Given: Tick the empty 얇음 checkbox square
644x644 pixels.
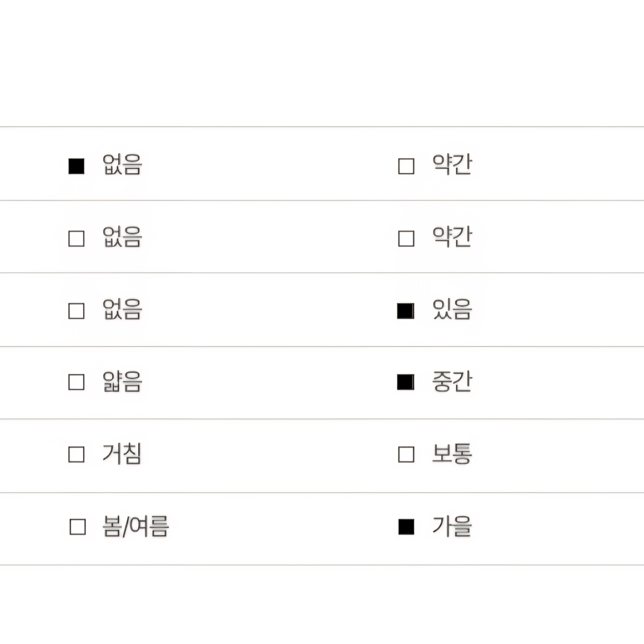Looking at the screenshot, I should (76, 382).
